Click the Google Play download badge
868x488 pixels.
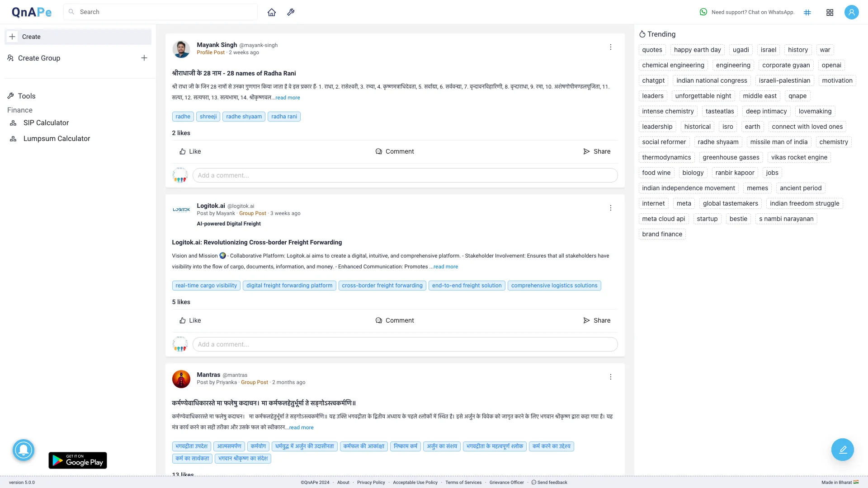77,460
